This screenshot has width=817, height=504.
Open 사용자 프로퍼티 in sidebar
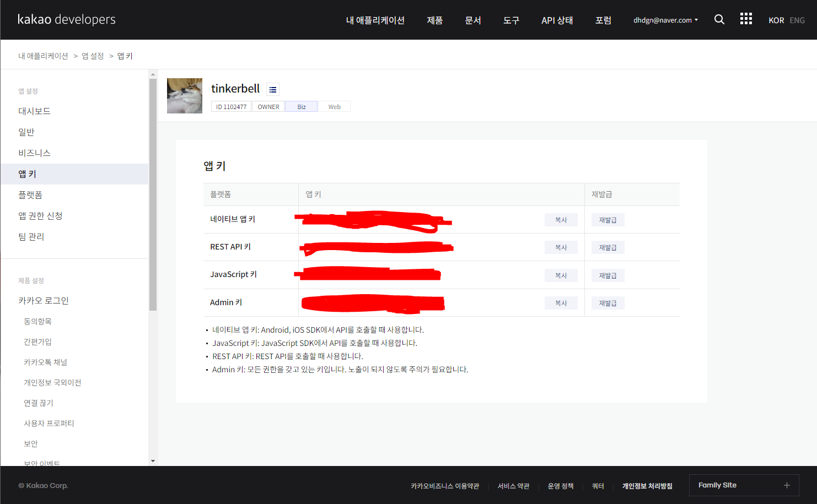click(49, 423)
